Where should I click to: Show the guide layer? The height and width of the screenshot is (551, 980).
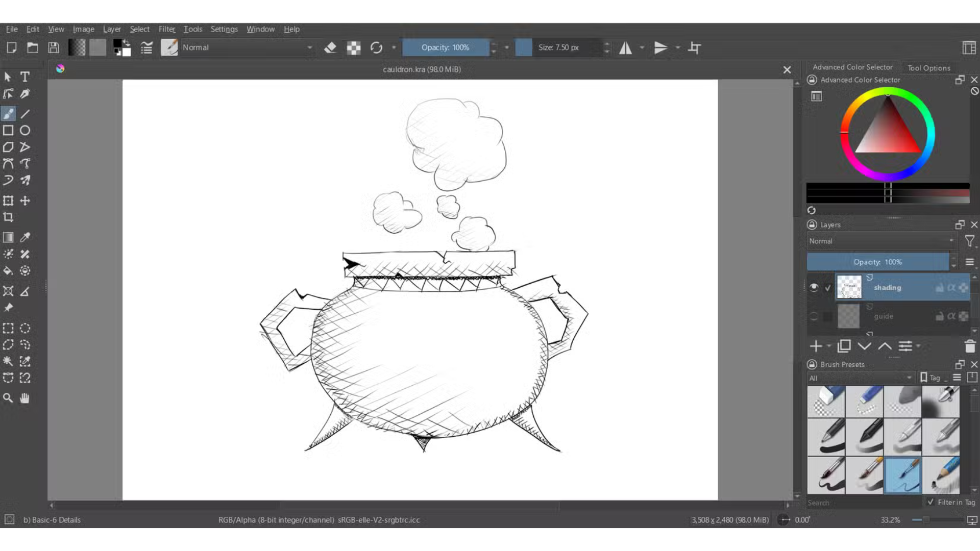coord(814,316)
